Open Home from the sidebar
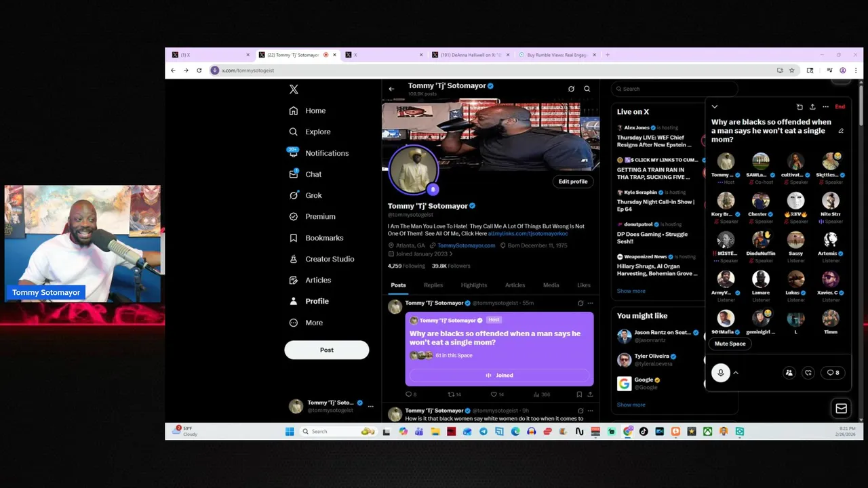 [x=308, y=110]
